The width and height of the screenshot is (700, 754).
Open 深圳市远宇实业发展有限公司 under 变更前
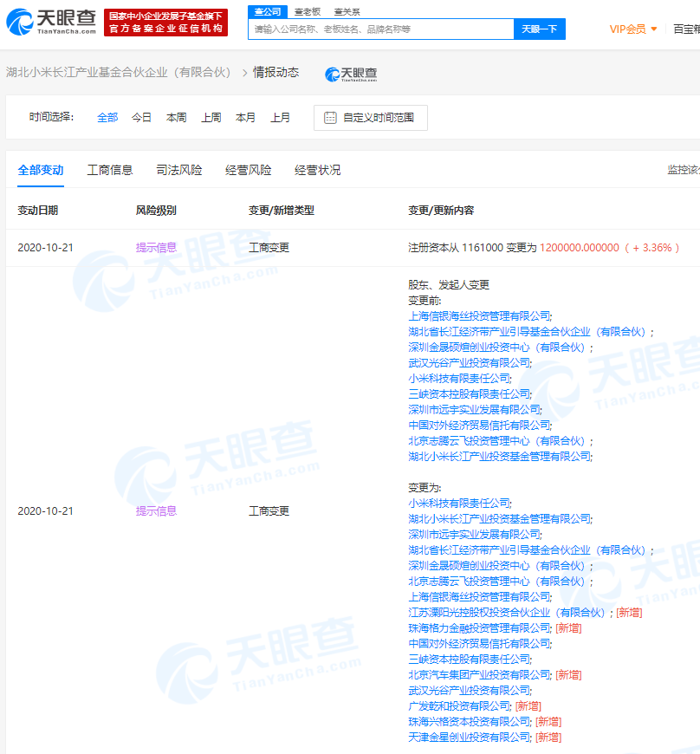(x=474, y=410)
